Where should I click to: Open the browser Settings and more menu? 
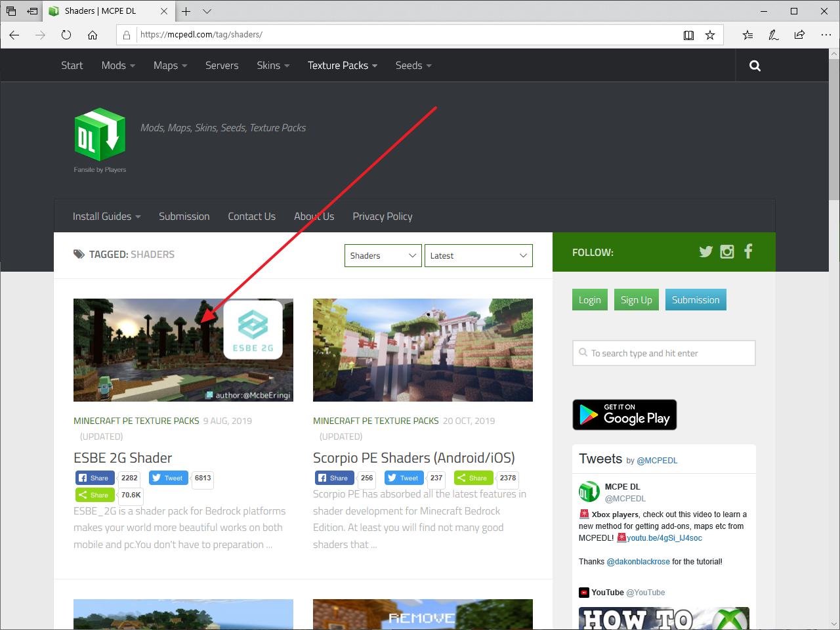(826, 35)
